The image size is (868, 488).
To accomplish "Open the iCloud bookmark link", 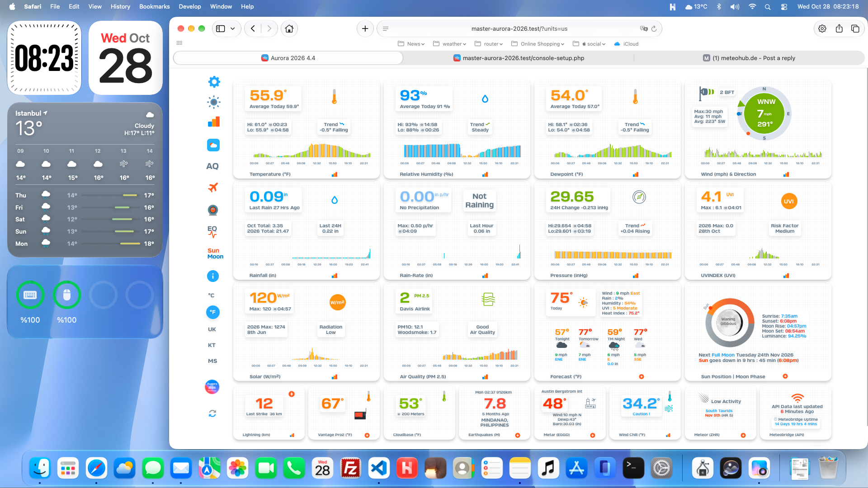I will click(626, 44).
